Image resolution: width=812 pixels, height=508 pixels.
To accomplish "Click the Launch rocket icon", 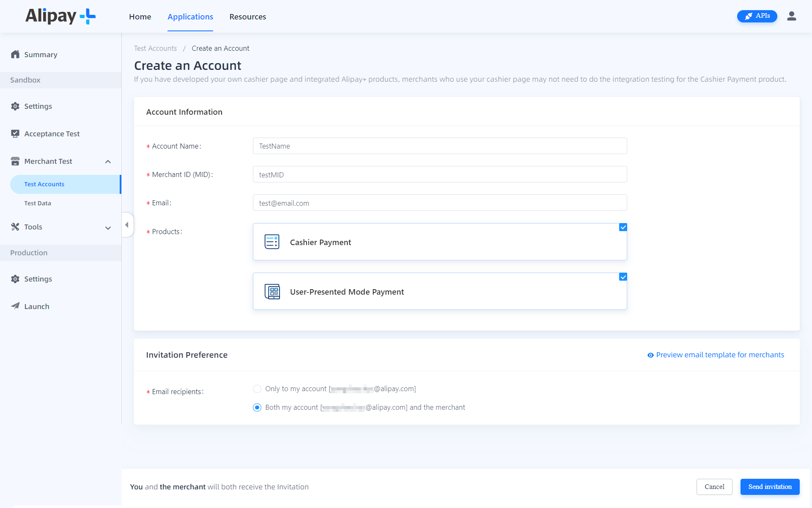I will (15, 306).
